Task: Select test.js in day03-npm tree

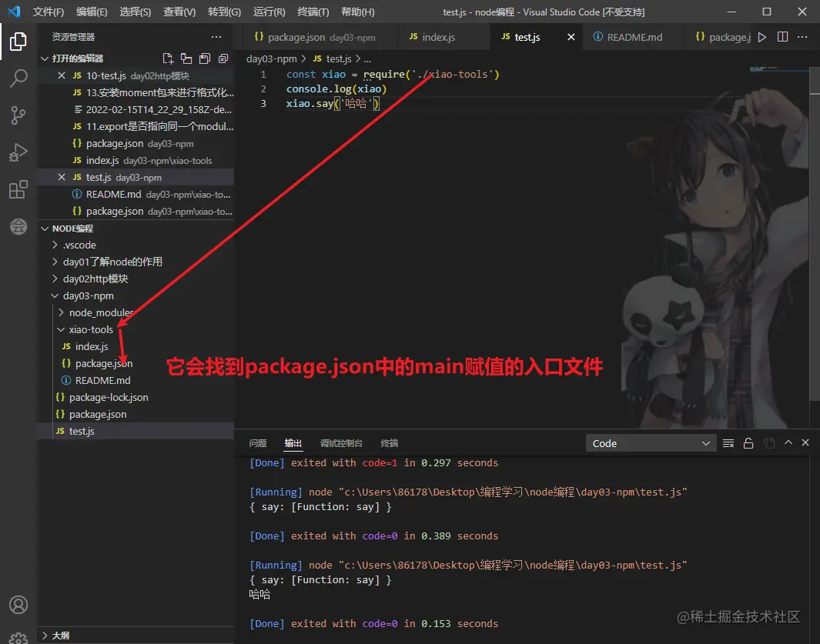Action: [x=135, y=431]
